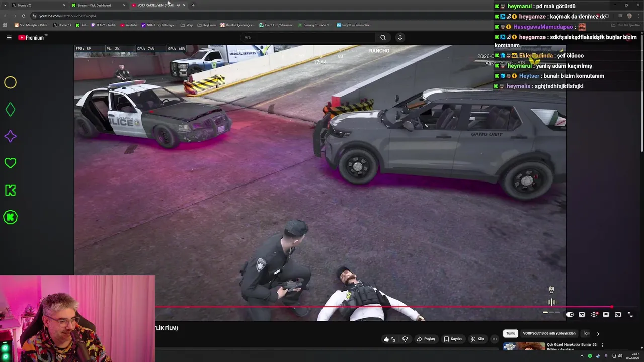Open Son Mesajlar bookmark

click(x=32, y=25)
